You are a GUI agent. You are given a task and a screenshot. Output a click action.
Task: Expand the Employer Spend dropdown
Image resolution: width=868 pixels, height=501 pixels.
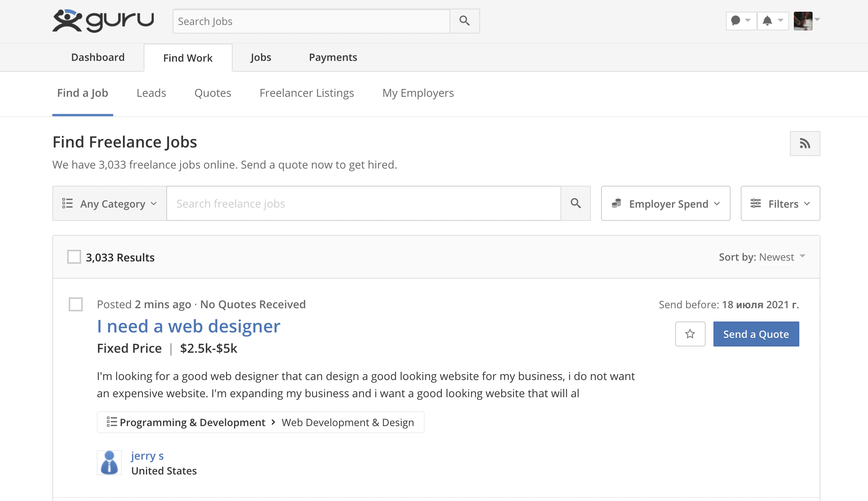tap(665, 204)
